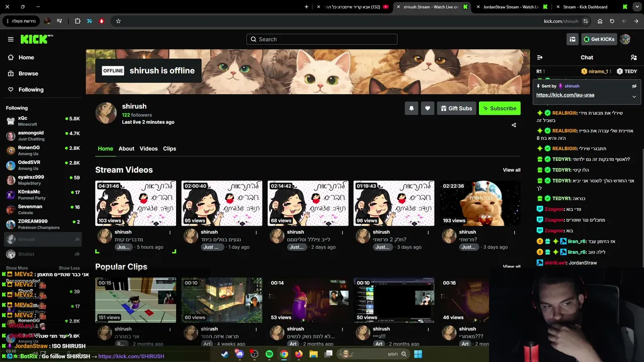Open RonenGG channel in Following list

coord(43,150)
